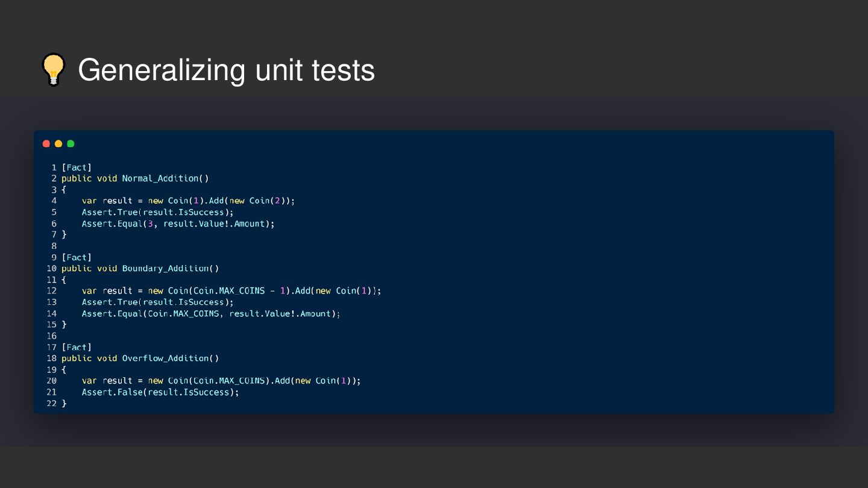Click the Normal_Addition method name
Image resolution: width=868 pixels, height=488 pixels.
click(160, 178)
